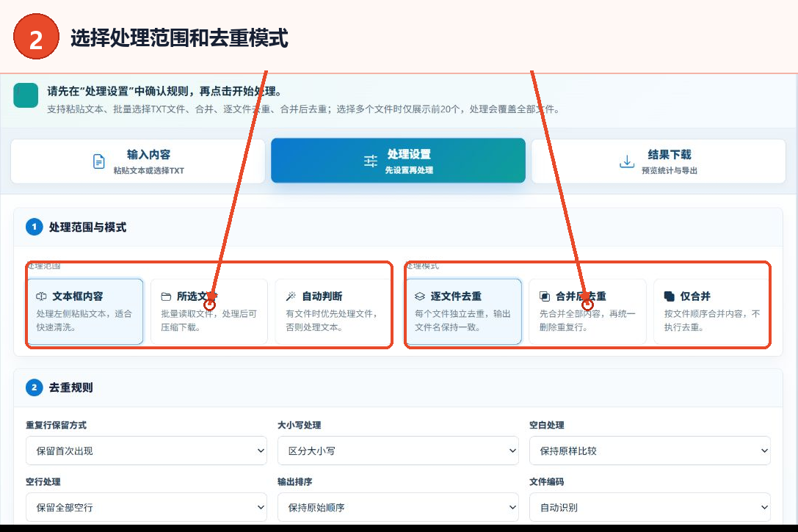Click the layers icon in 逐文件去重
The height and width of the screenshot is (532, 798).
pos(420,296)
